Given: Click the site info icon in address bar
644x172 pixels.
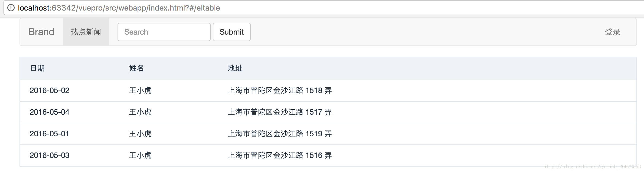Looking at the screenshot, I should tap(11, 8).
